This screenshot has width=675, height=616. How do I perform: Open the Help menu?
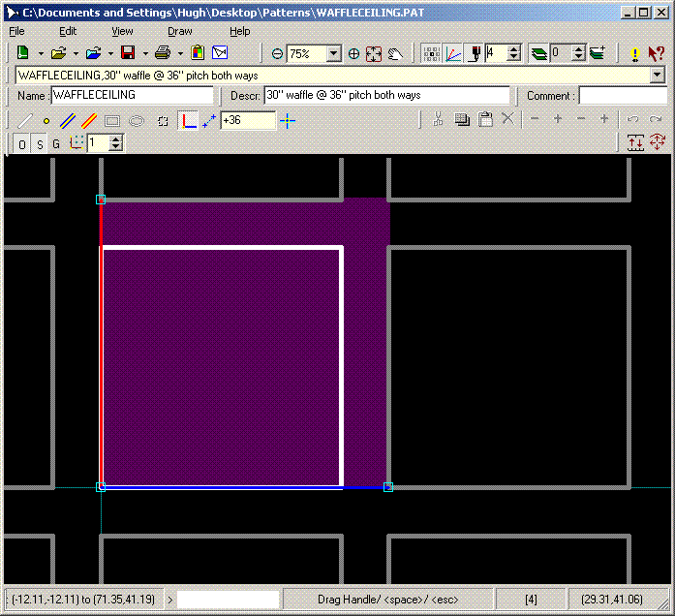click(x=239, y=31)
